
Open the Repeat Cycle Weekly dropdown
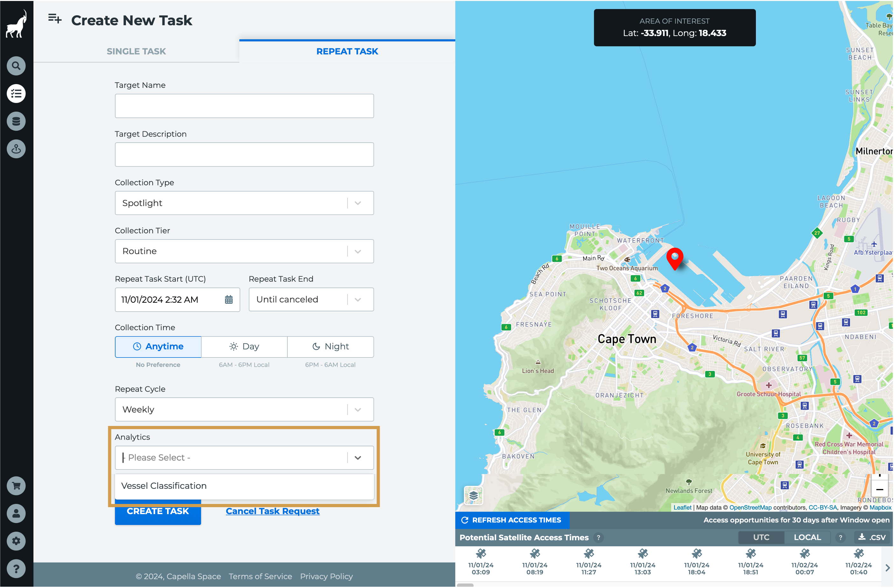pyautogui.click(x=244, y=409)
